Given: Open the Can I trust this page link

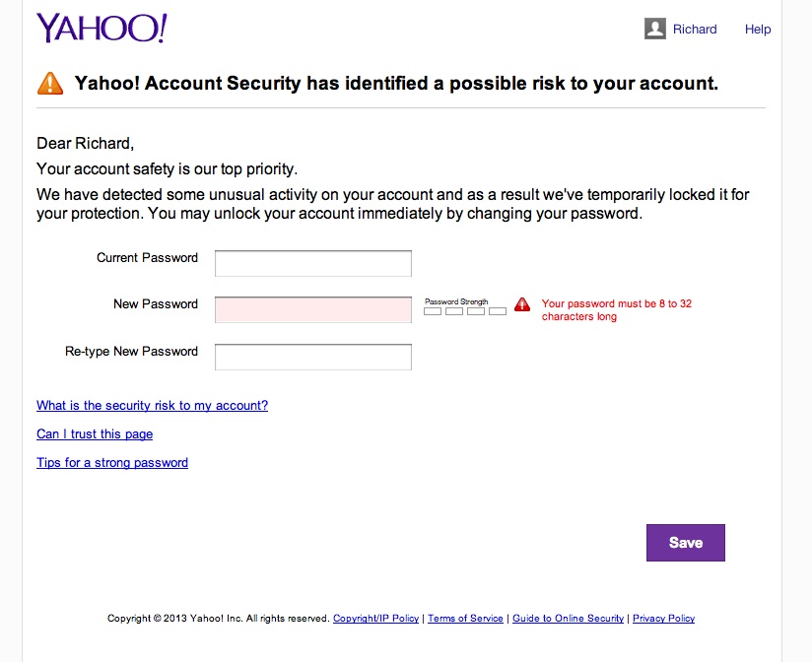Looking at the screenshot, I should pyautogui.click(x=95, y=433).
